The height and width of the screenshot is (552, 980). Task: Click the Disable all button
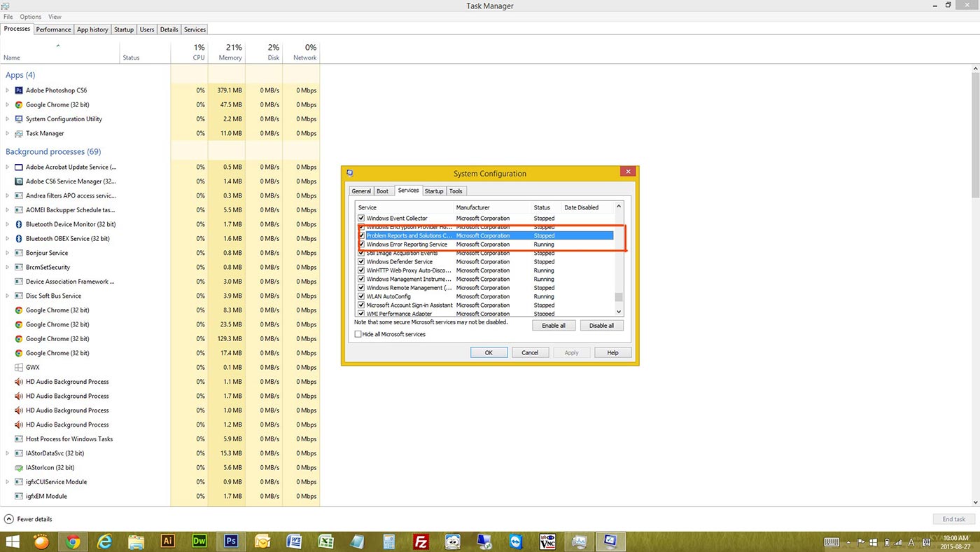[x=601, y=326]
